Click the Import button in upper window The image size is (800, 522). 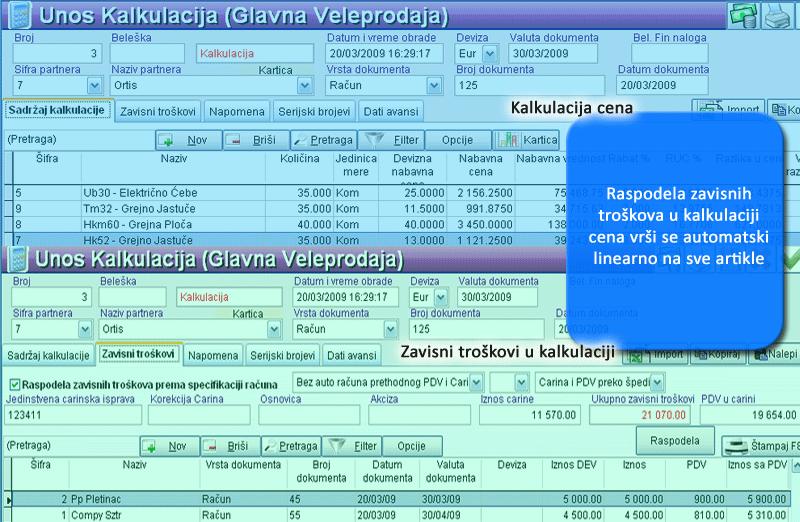[x=729, y=110]
